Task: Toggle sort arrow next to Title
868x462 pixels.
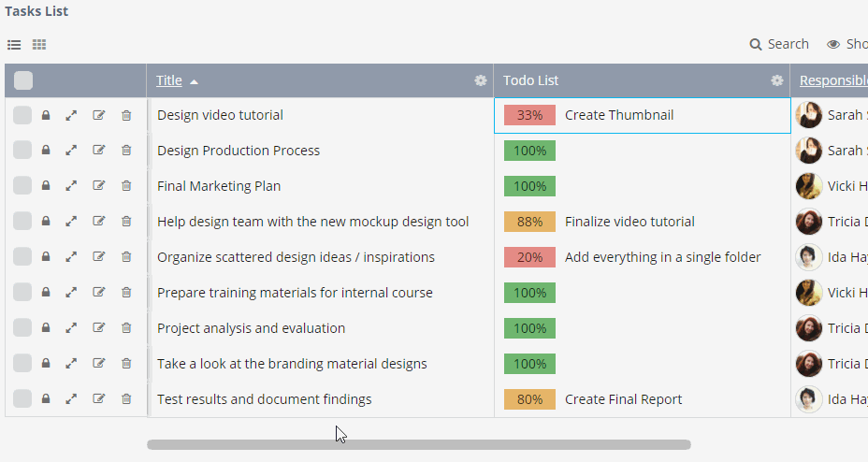Action: click(194, 81)
